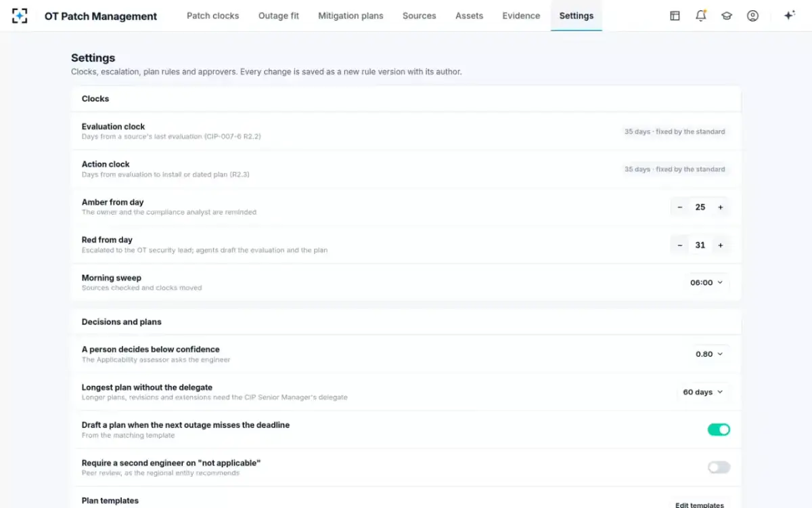Disable draft plan when outage misses deadline
This screenshot has width=812, height=508.
pyautogui.click(x=719, y=429)
